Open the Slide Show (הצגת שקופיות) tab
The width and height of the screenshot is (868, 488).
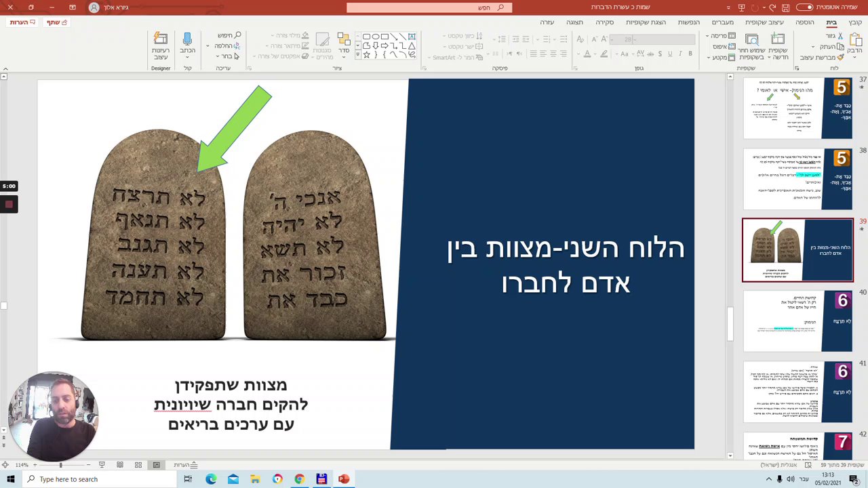[x=646, y=22]
